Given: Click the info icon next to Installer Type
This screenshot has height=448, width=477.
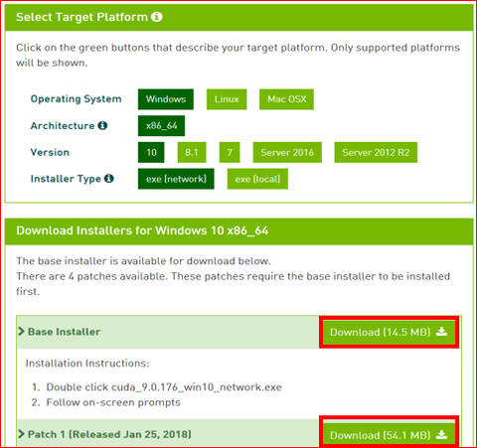Looking at the screenshot, I should pos(109,179).
